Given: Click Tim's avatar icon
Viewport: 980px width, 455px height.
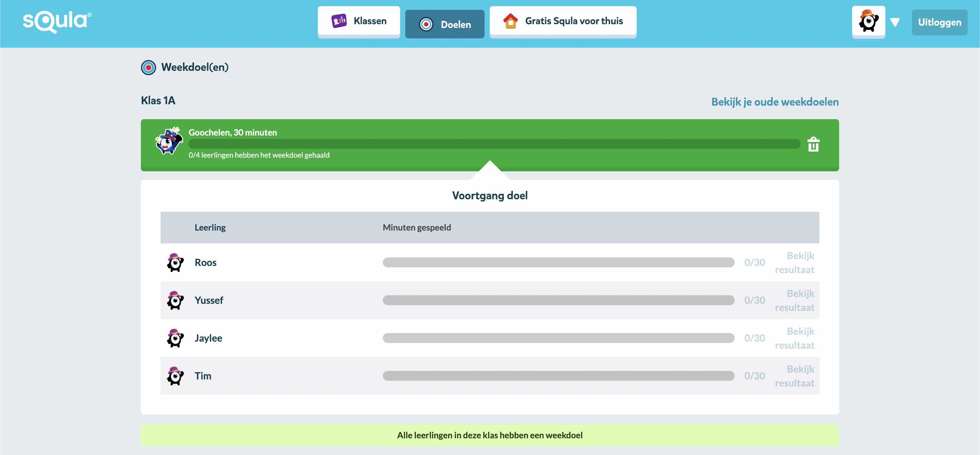Looking at the screenshot, I should [175, 375].
